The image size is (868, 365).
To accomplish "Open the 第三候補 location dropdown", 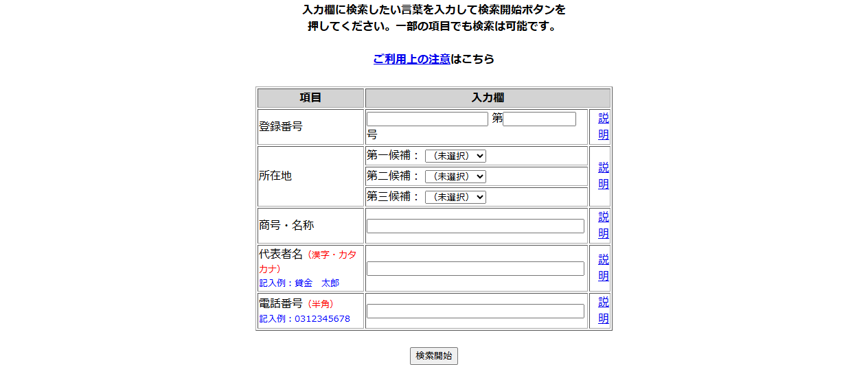I will pos(455,197).
